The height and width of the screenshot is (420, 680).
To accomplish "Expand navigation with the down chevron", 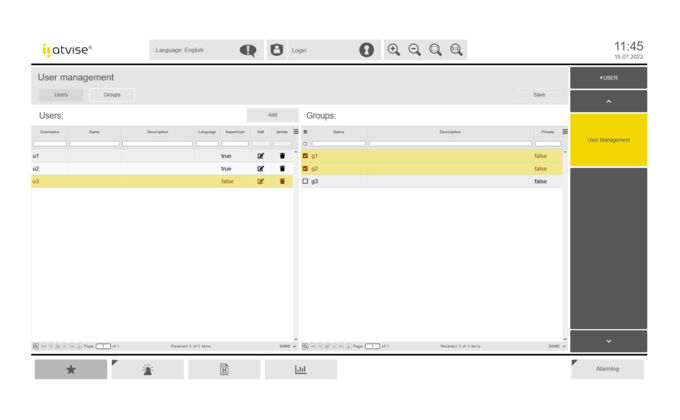I will pos(608,341).
